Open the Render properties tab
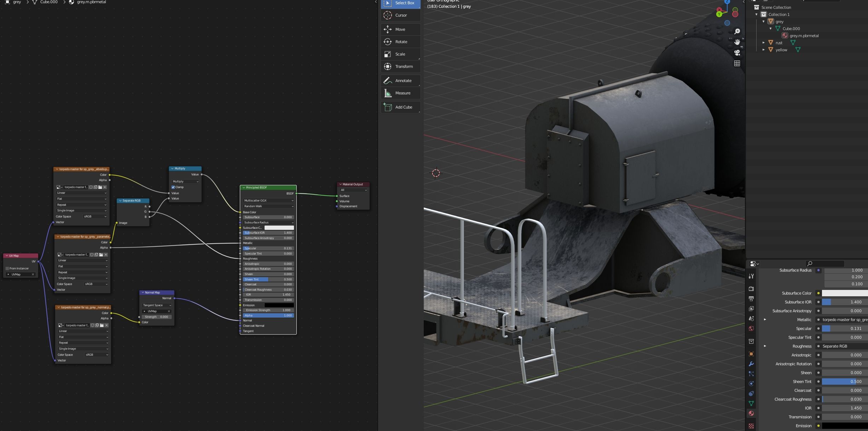The image size is (868, 431). pyautogui.click(x=751, y=289)
